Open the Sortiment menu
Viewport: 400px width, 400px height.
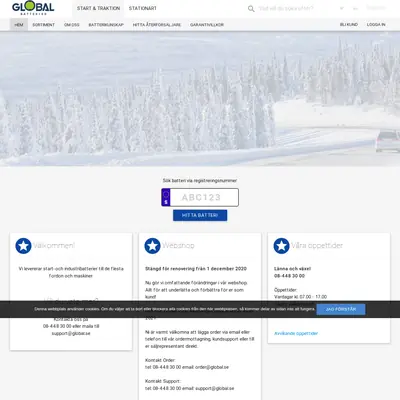[43, 25]
